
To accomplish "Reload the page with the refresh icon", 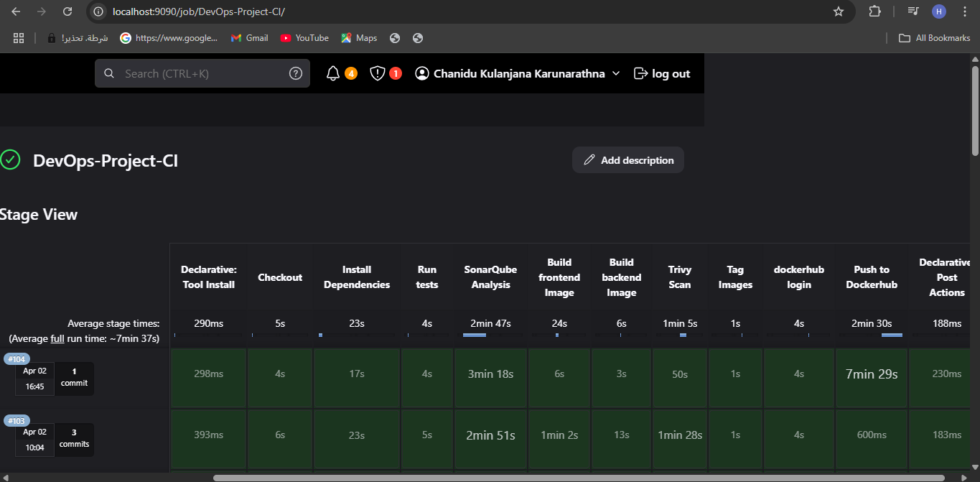I will 67,11.
